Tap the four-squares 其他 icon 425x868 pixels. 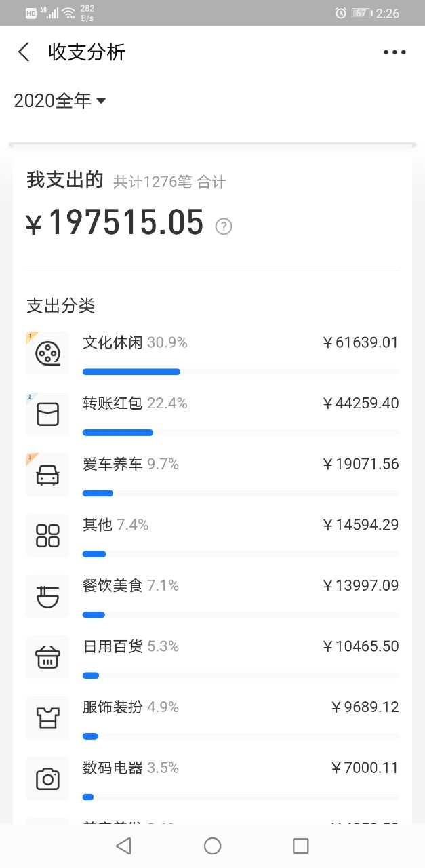[47, 536]
